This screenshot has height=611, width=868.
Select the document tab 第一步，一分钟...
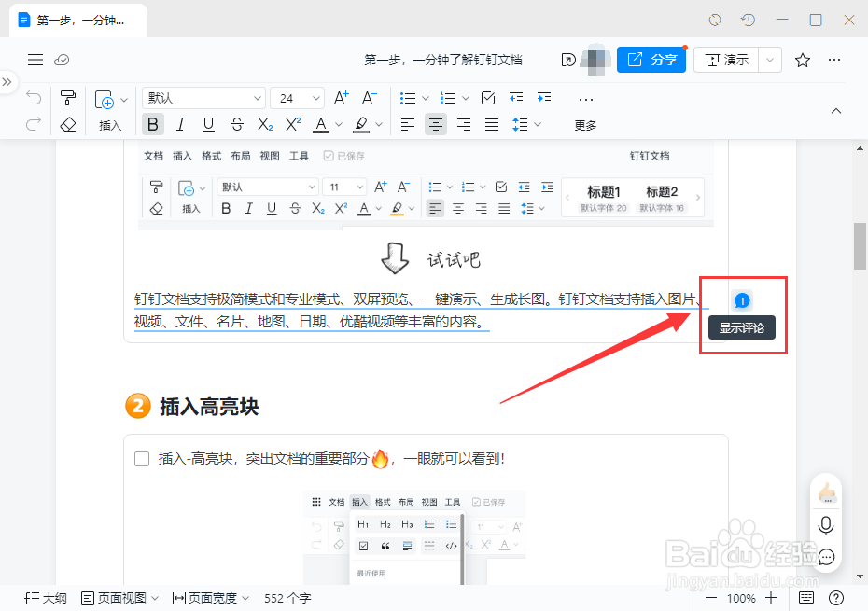78,21
